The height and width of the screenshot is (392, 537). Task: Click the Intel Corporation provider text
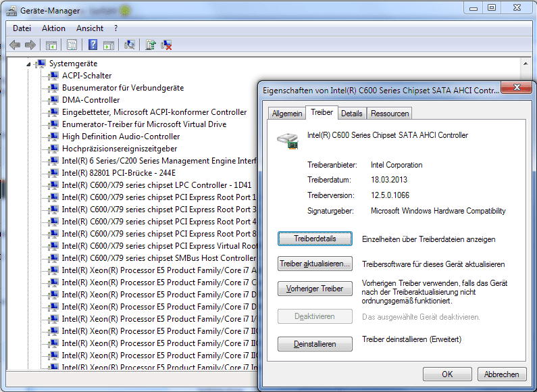pos(397,165)
